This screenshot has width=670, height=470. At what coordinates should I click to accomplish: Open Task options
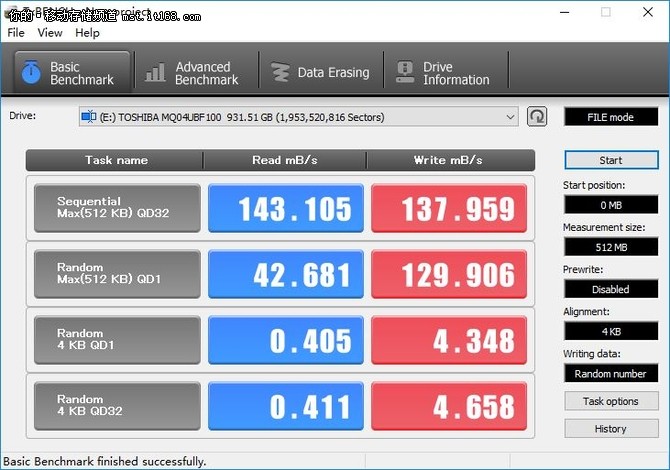(611, 401)
